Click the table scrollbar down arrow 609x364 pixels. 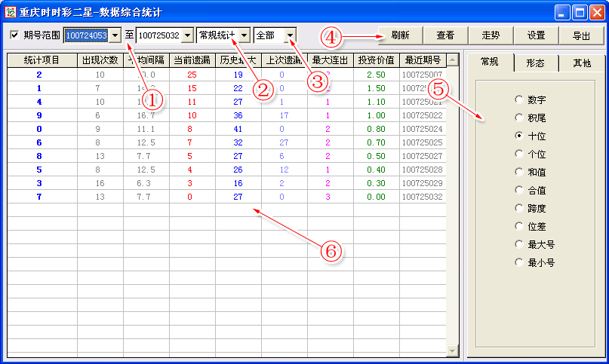pyautogui.click(x=453, y=350)
